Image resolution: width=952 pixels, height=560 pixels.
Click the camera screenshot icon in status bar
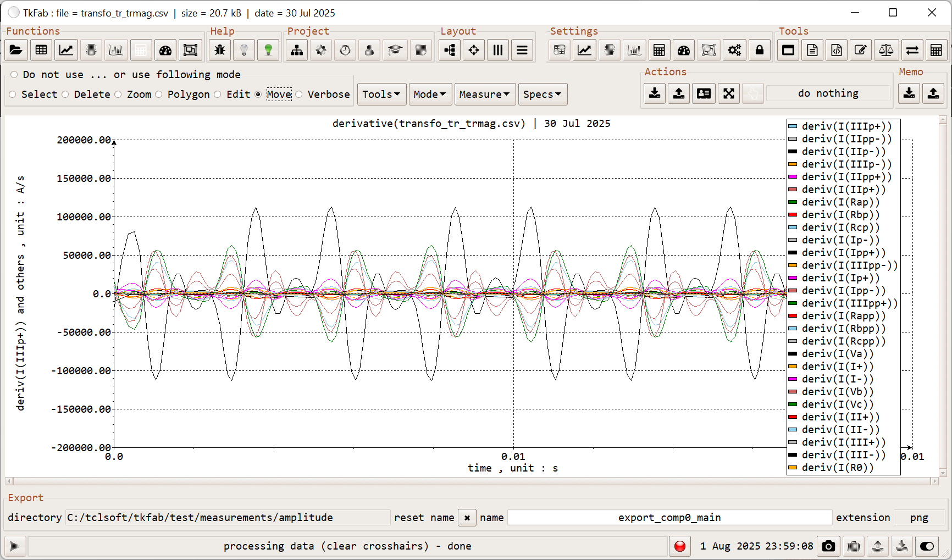click(x=828, y=546)
